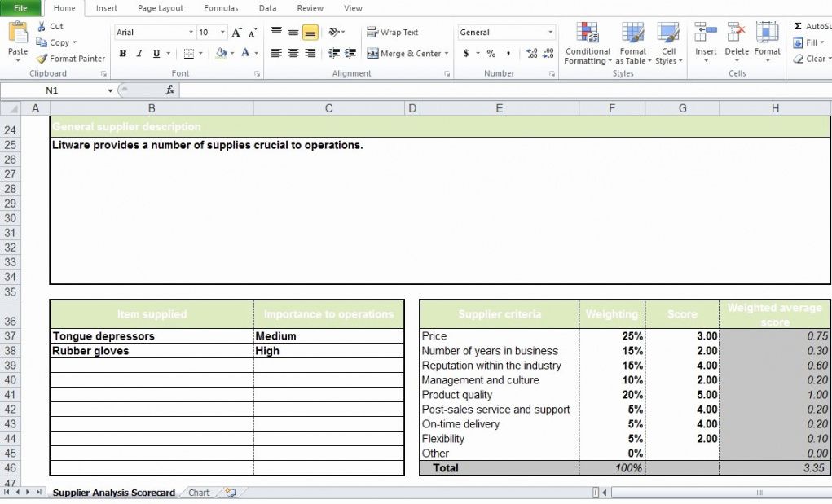Open the General number format dropdown
The width and height of the screenshot is (832, 504).
[550, 33]
